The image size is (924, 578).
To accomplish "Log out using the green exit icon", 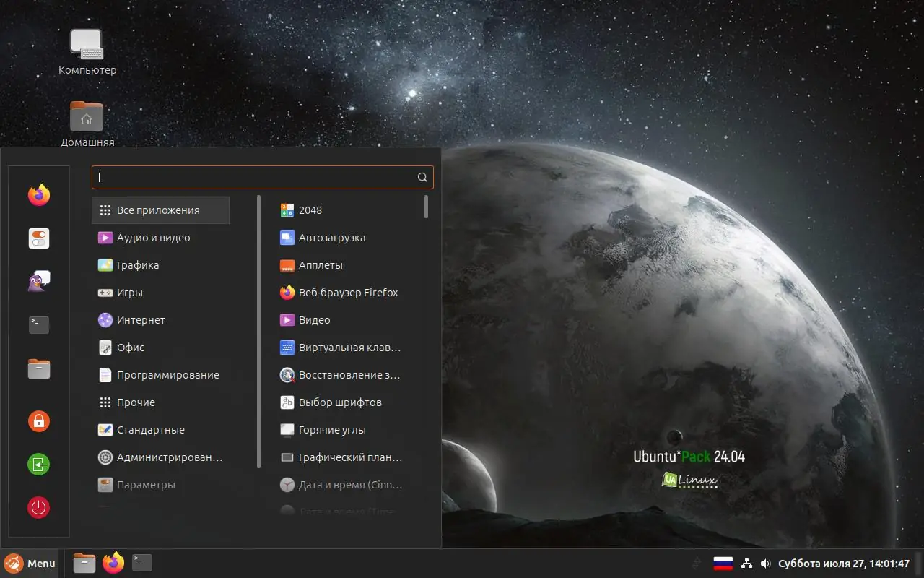I will (x=39, y=464).
